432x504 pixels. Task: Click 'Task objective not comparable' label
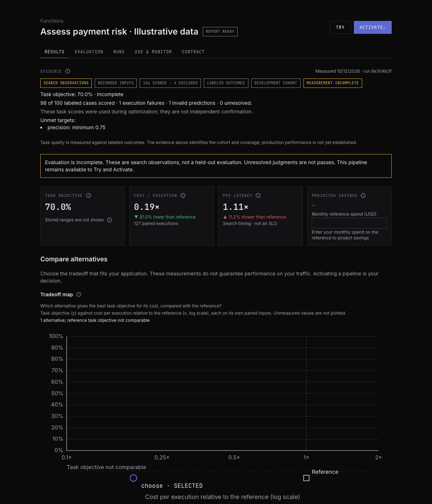pyautogui.click(x=107, y=467)
